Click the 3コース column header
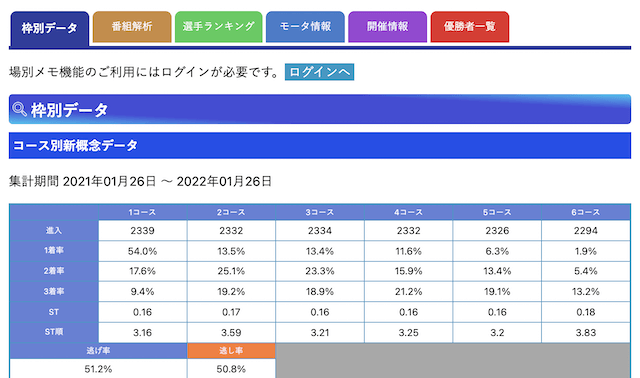 coord(320,212)
